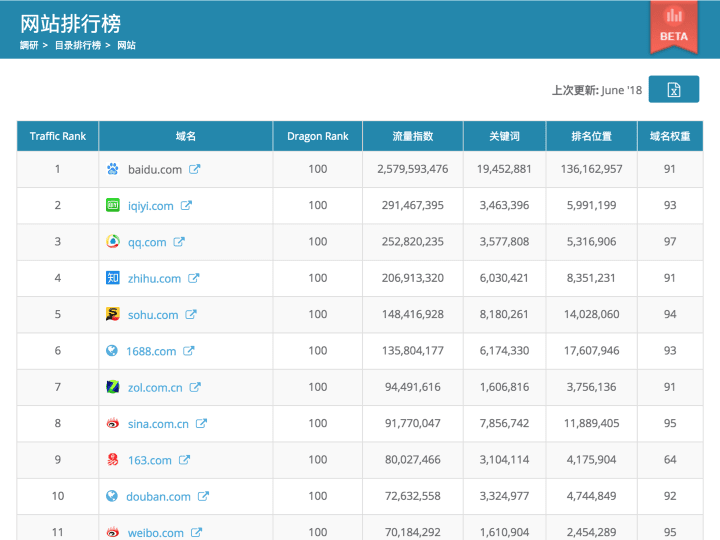Open external link icon next to weibo.com
This screenshot has height=540, width=720.
pyautogui.click(x=196, y=532)
